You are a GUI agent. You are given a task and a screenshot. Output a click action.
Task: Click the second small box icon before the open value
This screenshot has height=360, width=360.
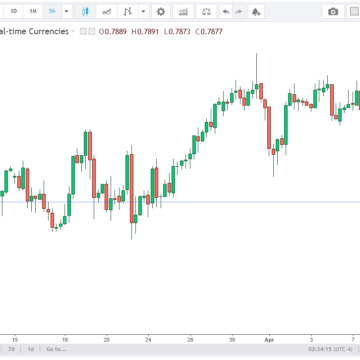92,31
